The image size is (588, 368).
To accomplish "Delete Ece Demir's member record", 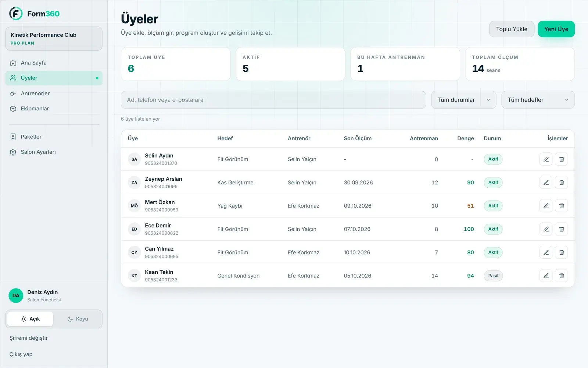I will pos(562,229).
